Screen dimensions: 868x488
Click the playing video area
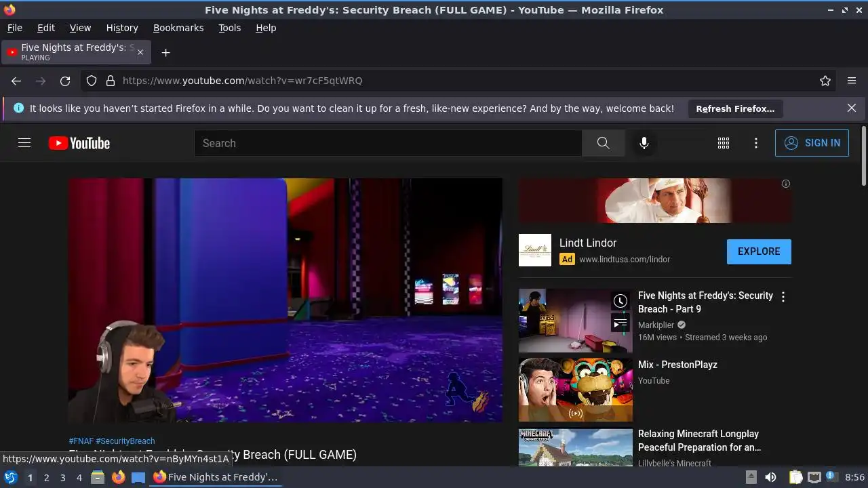point(285,300)
